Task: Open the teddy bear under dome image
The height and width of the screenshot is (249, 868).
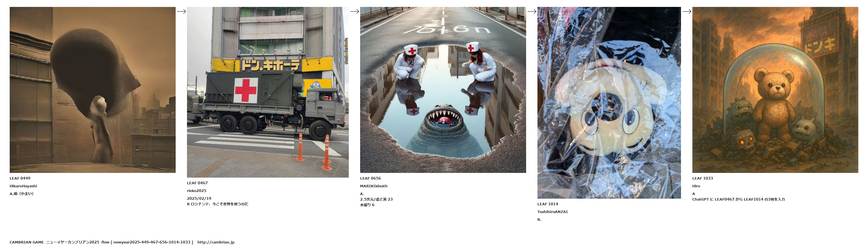Action: (775, 90)
